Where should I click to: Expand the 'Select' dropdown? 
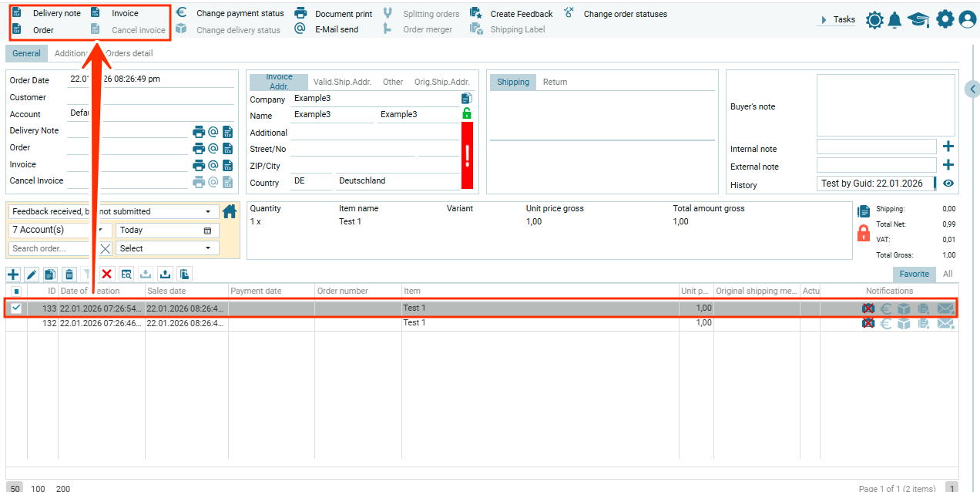pyautogui.click(x=167, y=248)
